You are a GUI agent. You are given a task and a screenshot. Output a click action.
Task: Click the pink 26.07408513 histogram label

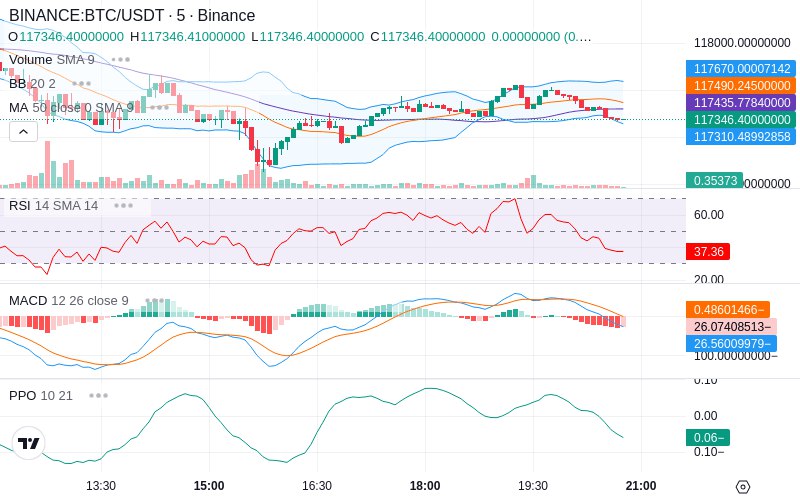coord(731,327)
